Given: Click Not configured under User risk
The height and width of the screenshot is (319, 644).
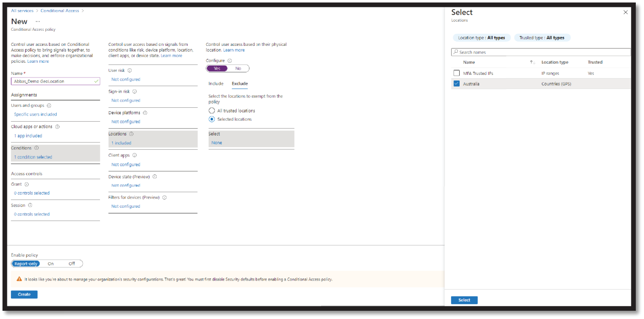Looking at the screenshot, I should tap(126, 79).
